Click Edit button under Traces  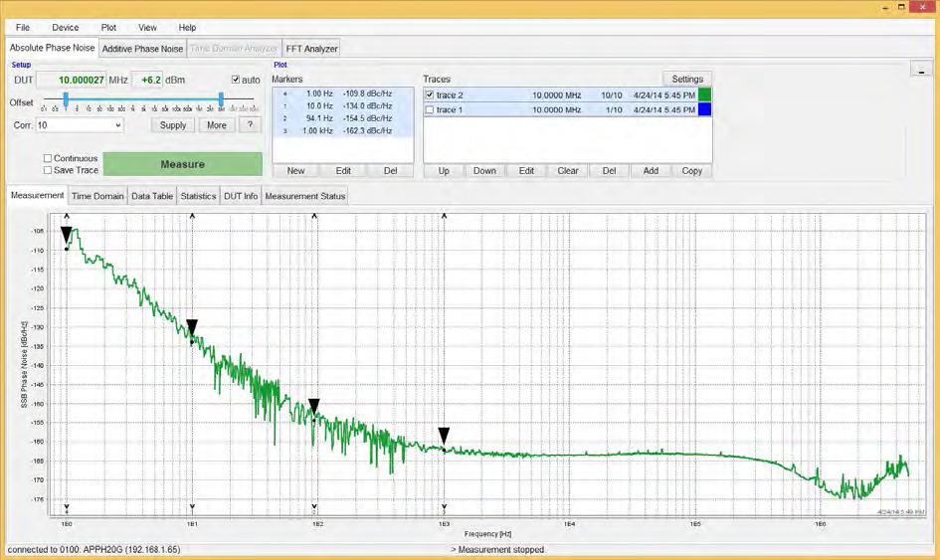click(526, 171)
